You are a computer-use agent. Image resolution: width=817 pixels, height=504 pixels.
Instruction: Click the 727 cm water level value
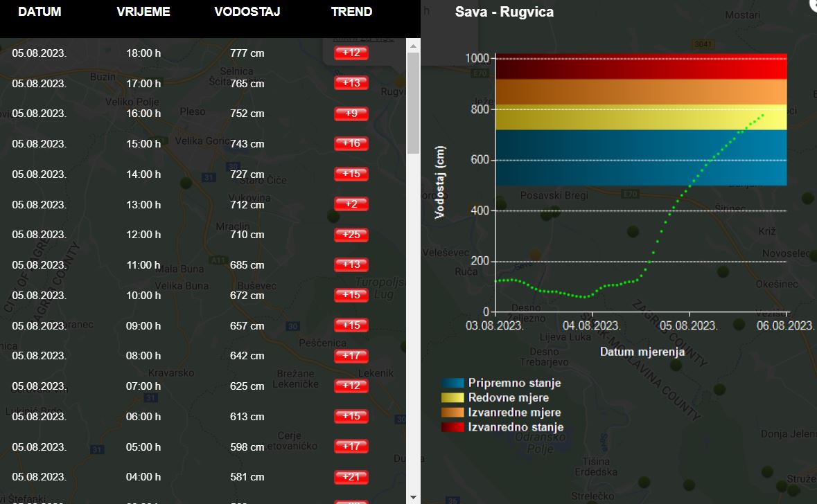[247, 174]
